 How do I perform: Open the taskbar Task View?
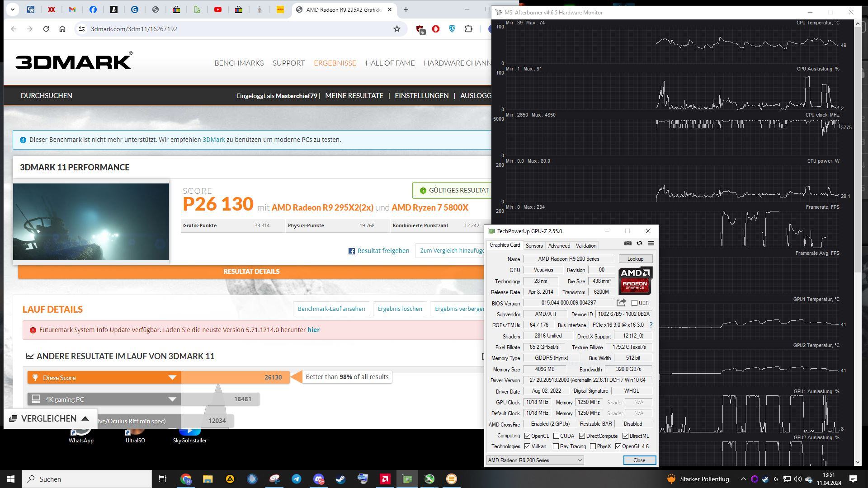click(163, 479)
